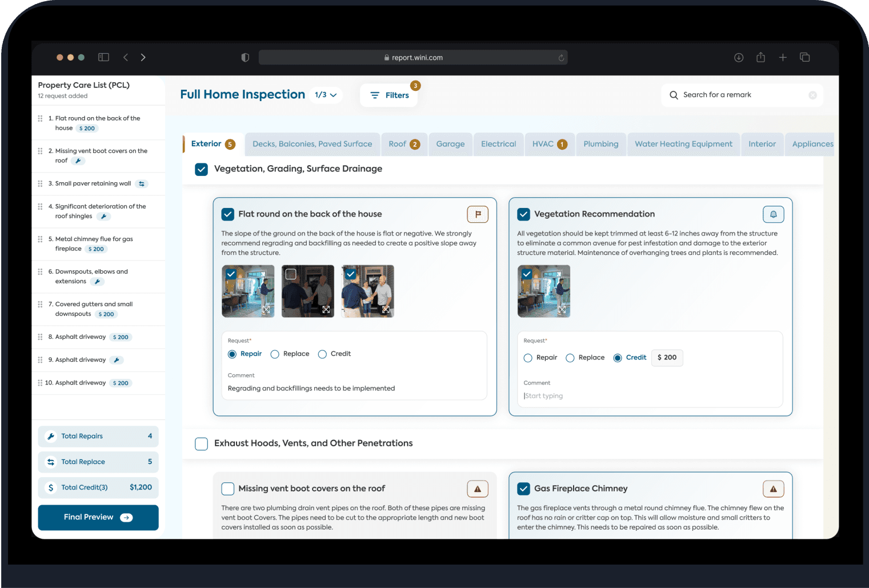Viewport: 869px width, 588px height.
Task: Select PCL item 10 Asphalt driveway
Action: click(98, 383)
